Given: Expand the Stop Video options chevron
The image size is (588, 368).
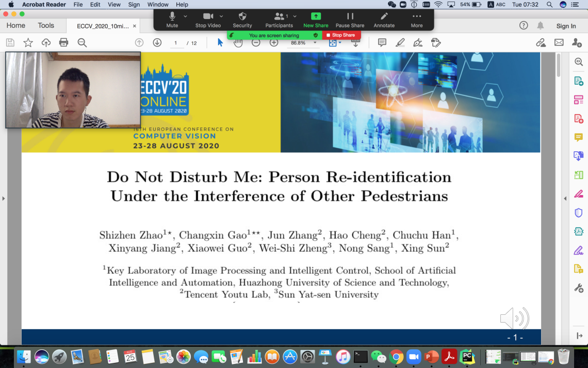Looking at the screenshot, I should tap(221, 17).
